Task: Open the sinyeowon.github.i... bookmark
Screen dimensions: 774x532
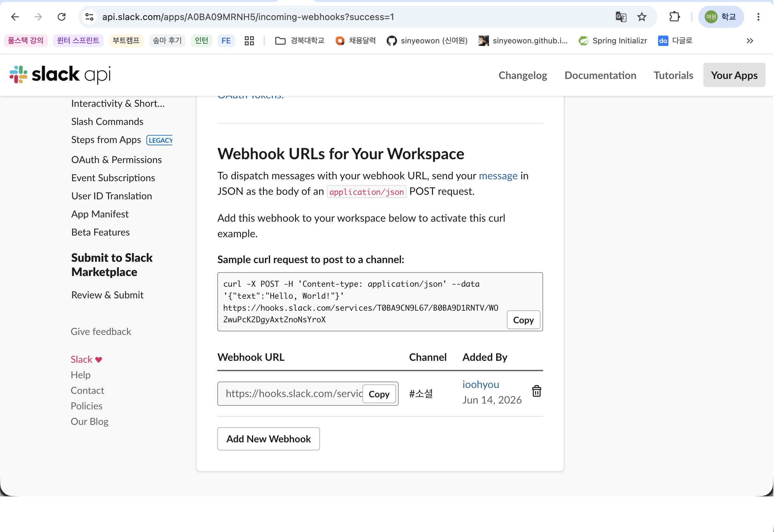Action: 523,41
